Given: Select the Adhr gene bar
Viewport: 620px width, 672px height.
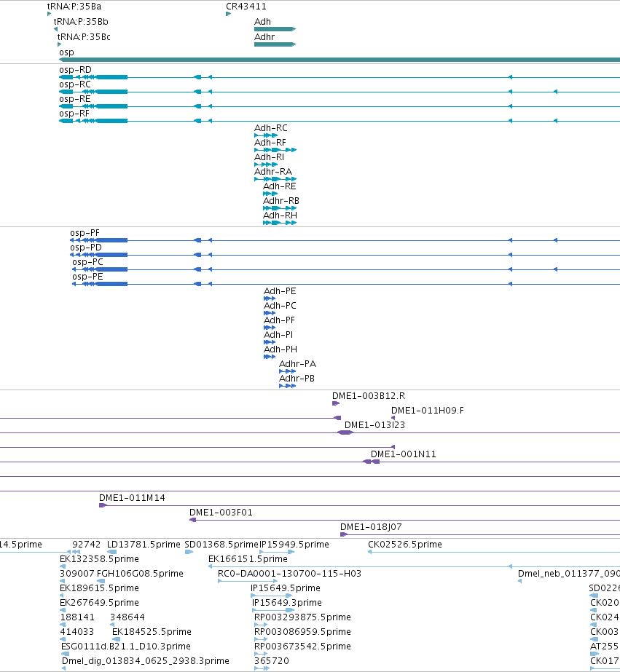Looking at the screenshot, I should (275, 44).
